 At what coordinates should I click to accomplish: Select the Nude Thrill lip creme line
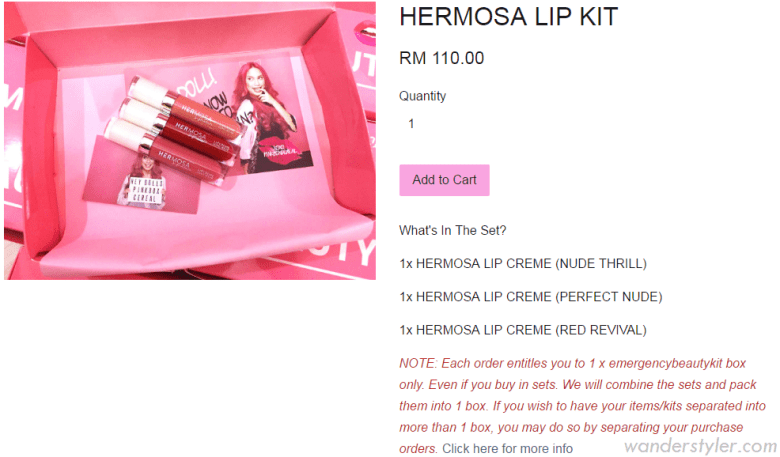point(523,264)
